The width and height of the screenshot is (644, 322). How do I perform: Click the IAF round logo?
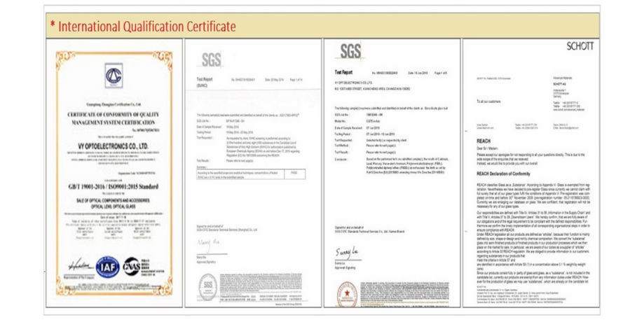click(108, 267)
